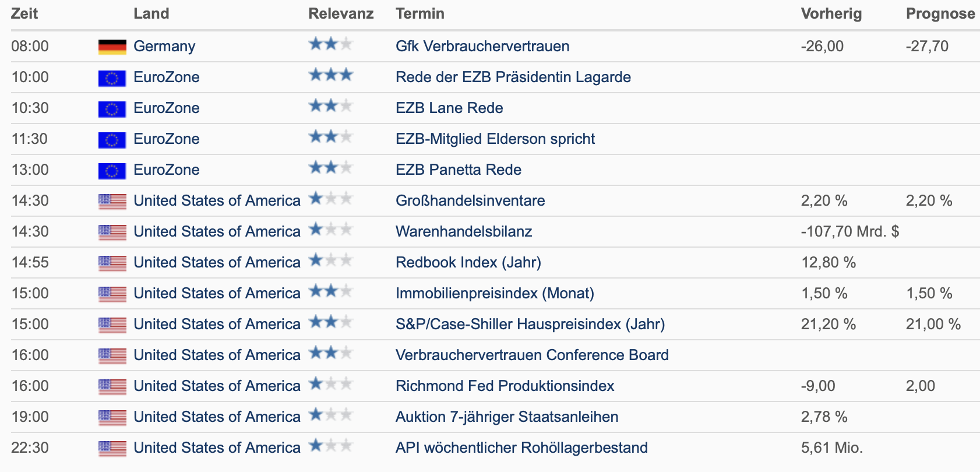Click the EuroZone flag beside Lagarde speech

pyautogui.click(x=112, y=78)
